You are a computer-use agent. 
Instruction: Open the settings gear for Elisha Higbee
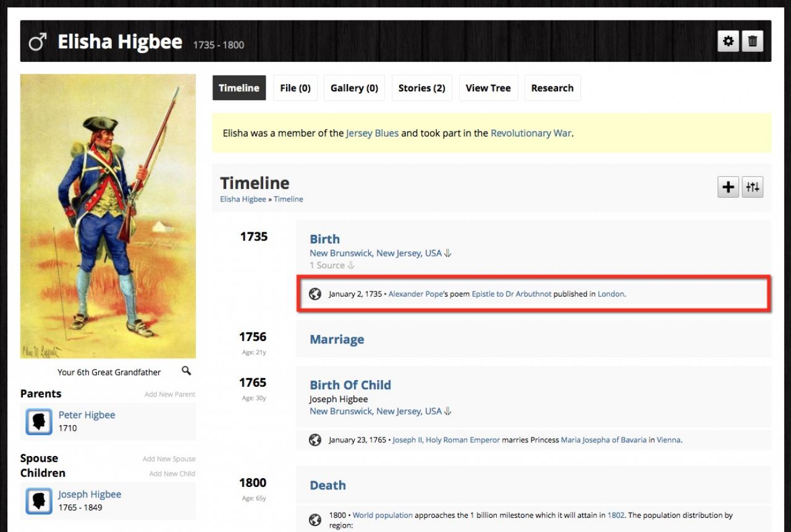coord(729,41)
